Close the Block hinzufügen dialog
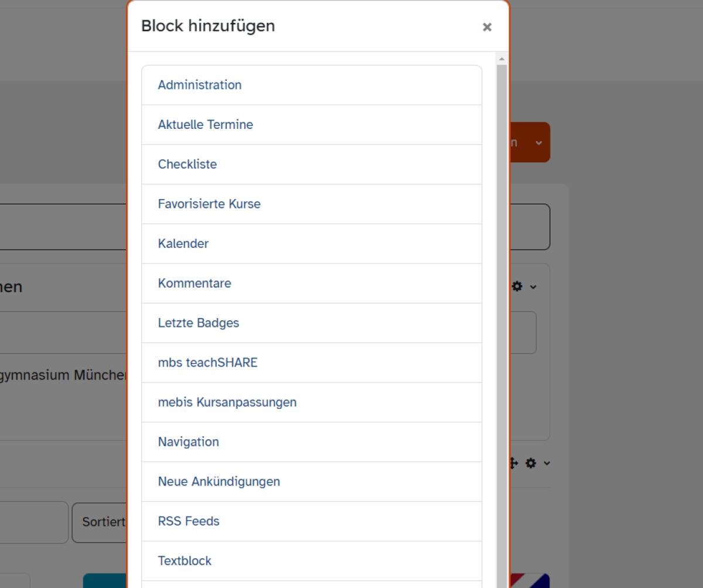Viewport: 703px width, 588px height. 487,27
